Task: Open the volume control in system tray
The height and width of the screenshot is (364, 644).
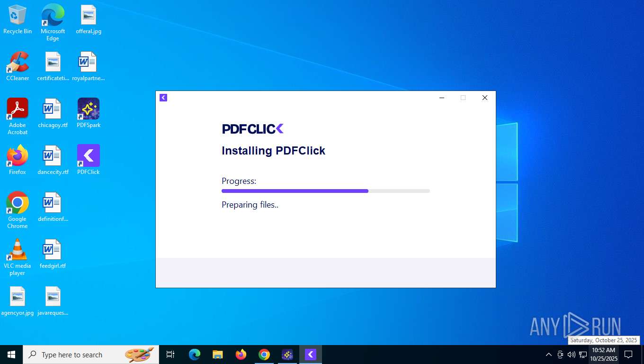Action: point(572,355)
